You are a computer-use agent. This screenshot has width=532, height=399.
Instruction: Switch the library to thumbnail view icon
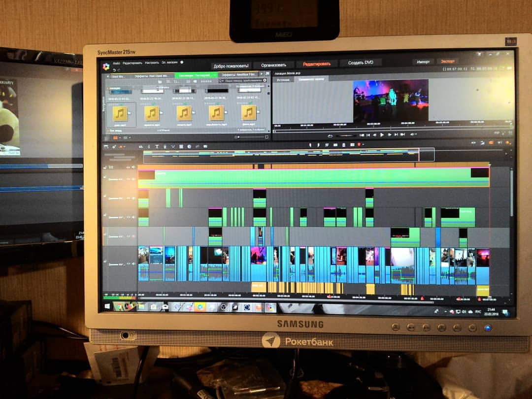pos(160,82)
